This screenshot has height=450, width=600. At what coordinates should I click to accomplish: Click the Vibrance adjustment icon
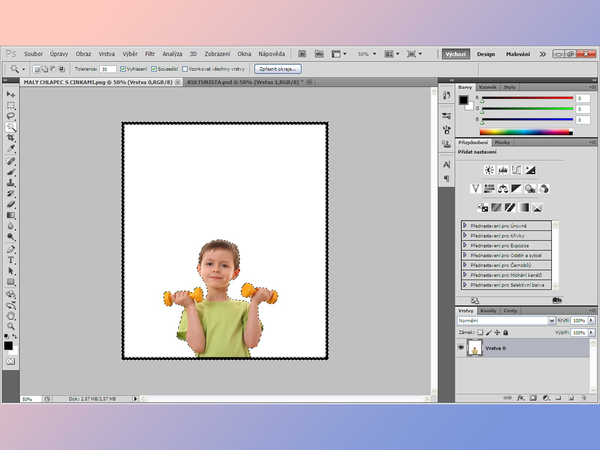(476, 188)
